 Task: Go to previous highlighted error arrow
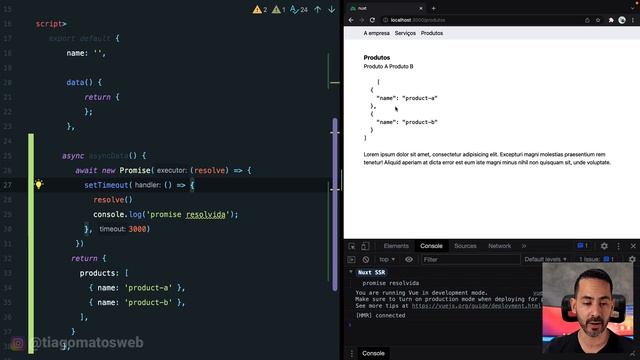tap(318, 9)
